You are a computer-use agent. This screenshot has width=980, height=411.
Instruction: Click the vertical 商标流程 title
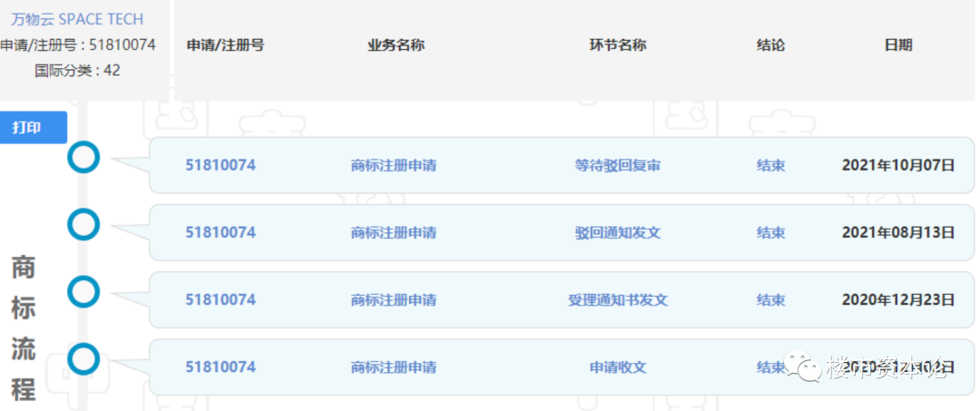24,329
